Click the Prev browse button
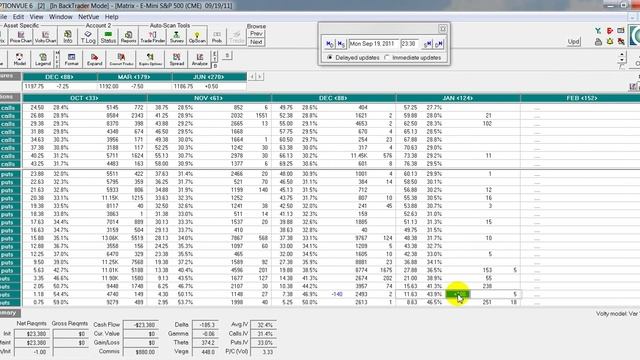This screenshot has width=640, height=360. point(256,33)
